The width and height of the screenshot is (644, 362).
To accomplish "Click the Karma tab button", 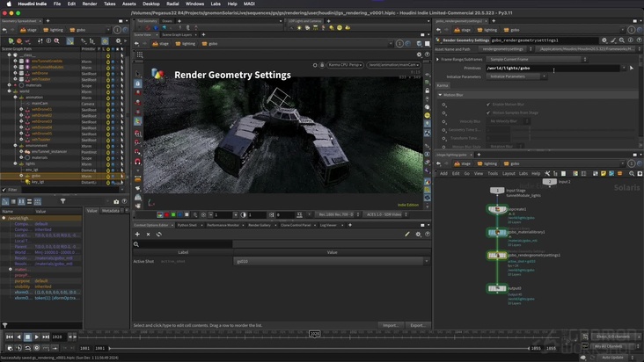I will click(443, 85).
